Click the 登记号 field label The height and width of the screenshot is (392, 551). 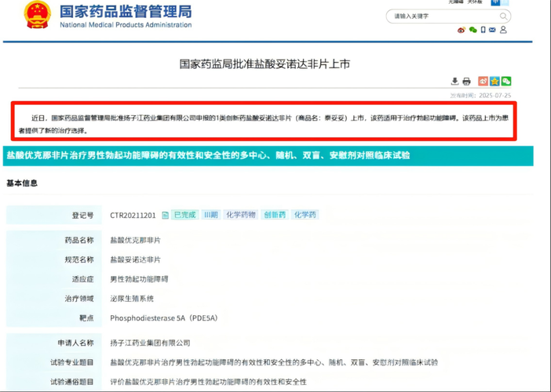(82, 215)
